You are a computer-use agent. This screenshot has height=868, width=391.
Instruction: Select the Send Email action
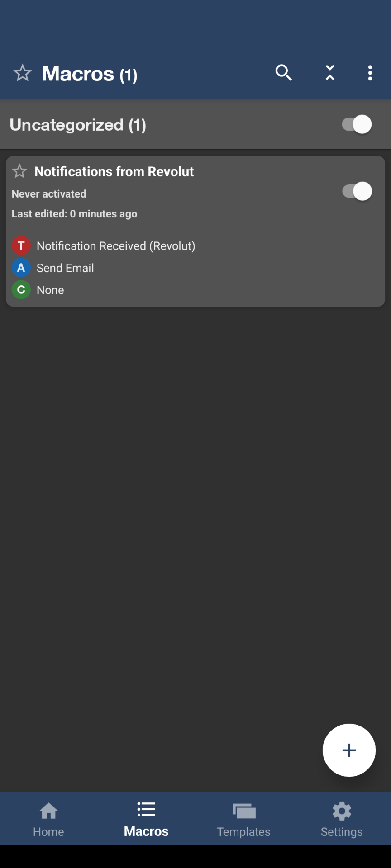pyautogui.click(x=65, y=268)
